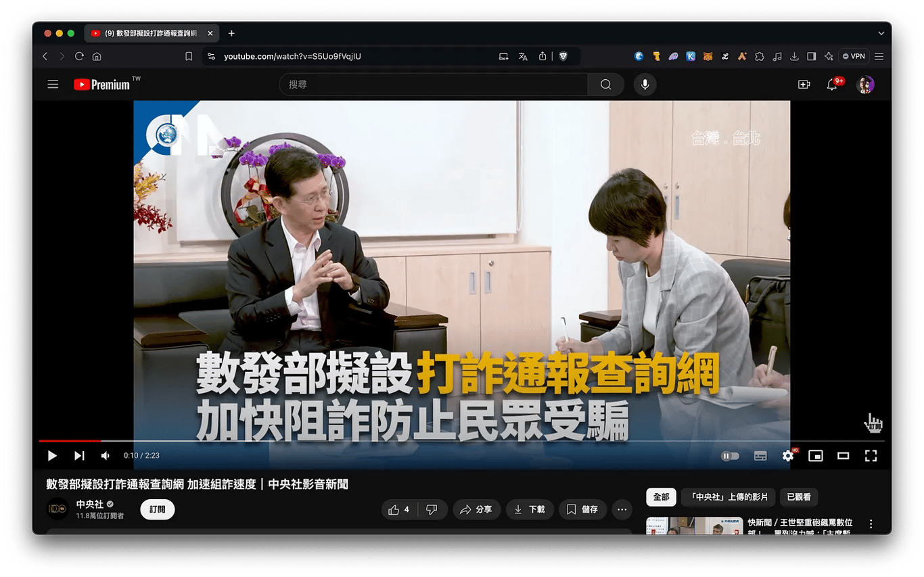The width and height of the screenshot is (924, 577).
Task: View site information icon in address bar
Action: point(212,56)
